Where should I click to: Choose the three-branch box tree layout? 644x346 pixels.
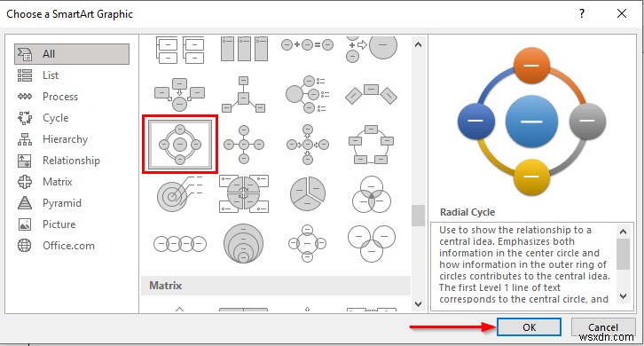(244, 95)
